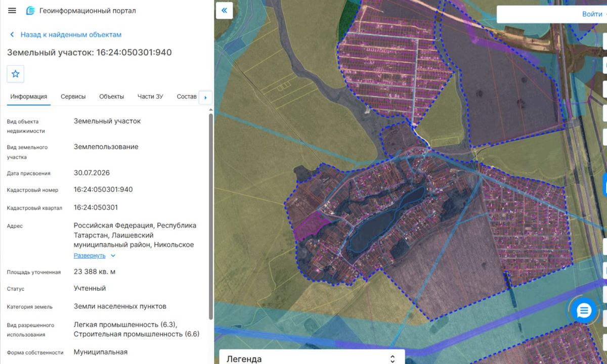Image resolution: width=607 pixels, height=364 pixels.
Task: Click the address text starting Российская Федерация
Action: pyautogui.click(x=135, y=235)
